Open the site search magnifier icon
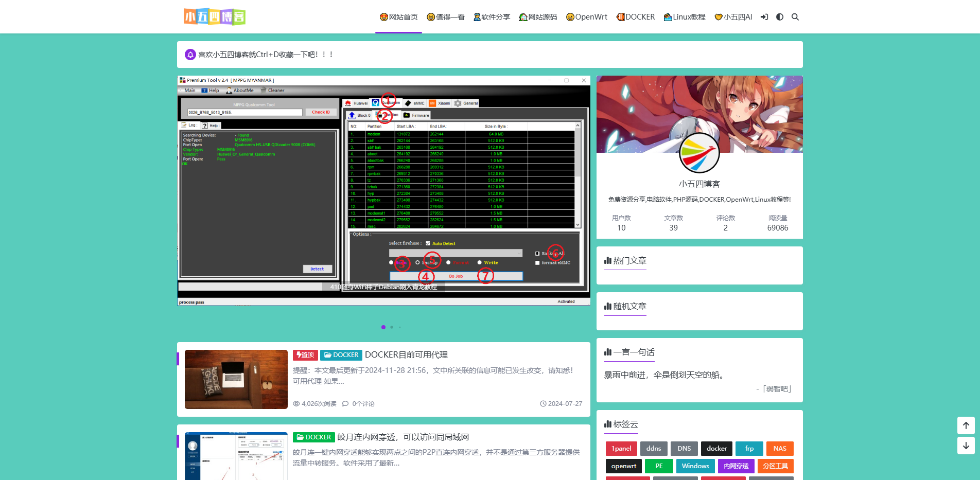The width and height of the screenshot is (980, 480). pyautogui.click(x=795, y=16)
